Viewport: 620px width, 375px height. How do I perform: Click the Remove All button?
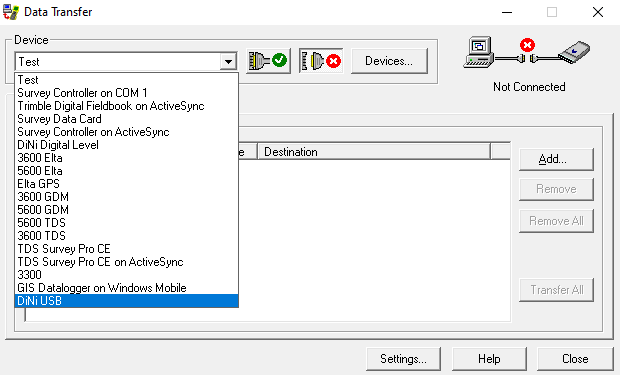pos(556,221)
